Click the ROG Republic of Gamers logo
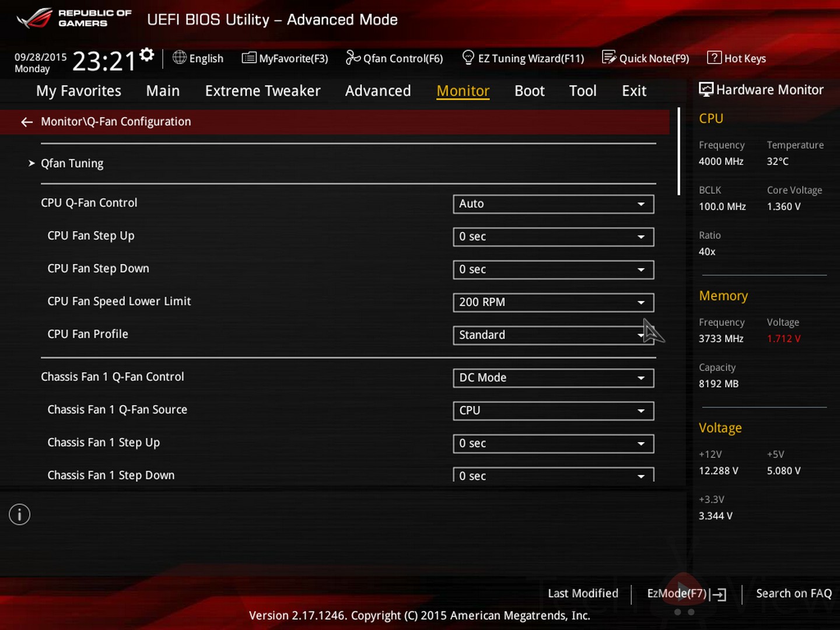This screenshot has width=840, height=630. coord(74,18)
